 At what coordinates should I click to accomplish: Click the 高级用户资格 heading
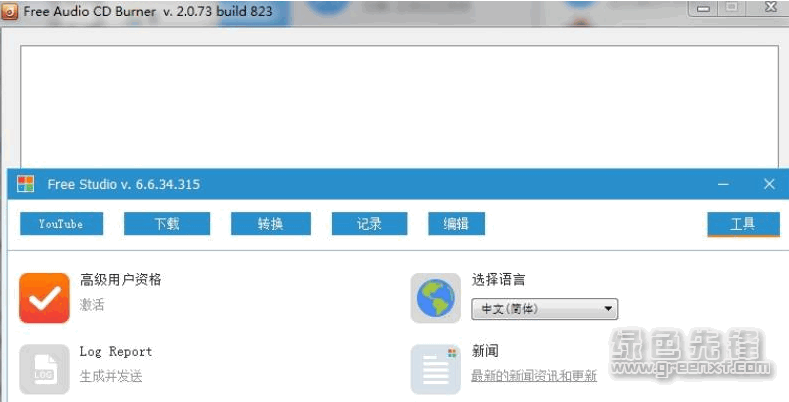[x=120, y=279]
